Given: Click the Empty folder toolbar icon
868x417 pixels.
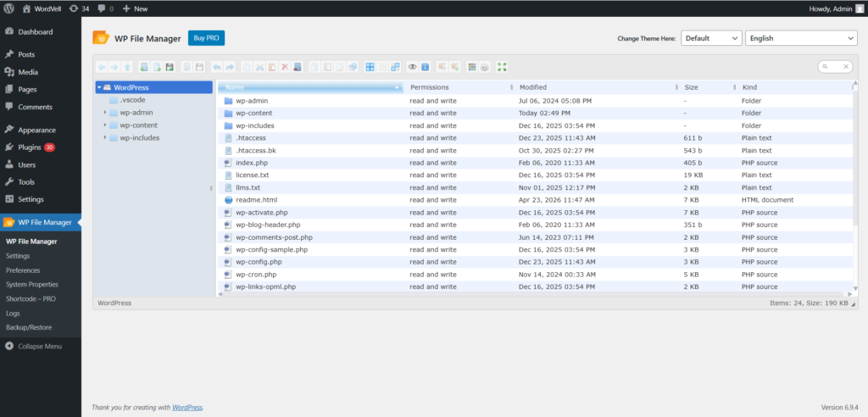Looking at the screenshot, I should pyautogui.click(x=298, y=67).
